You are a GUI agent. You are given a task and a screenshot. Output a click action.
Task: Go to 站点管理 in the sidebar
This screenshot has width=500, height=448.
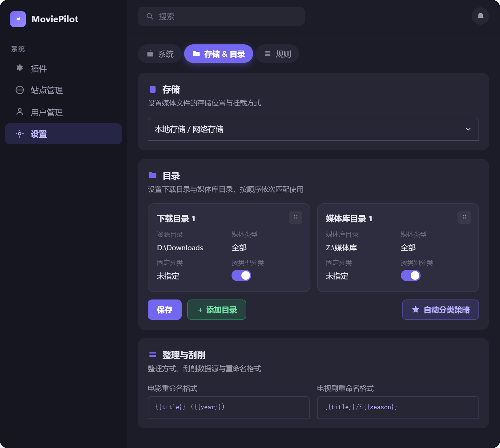63,90
